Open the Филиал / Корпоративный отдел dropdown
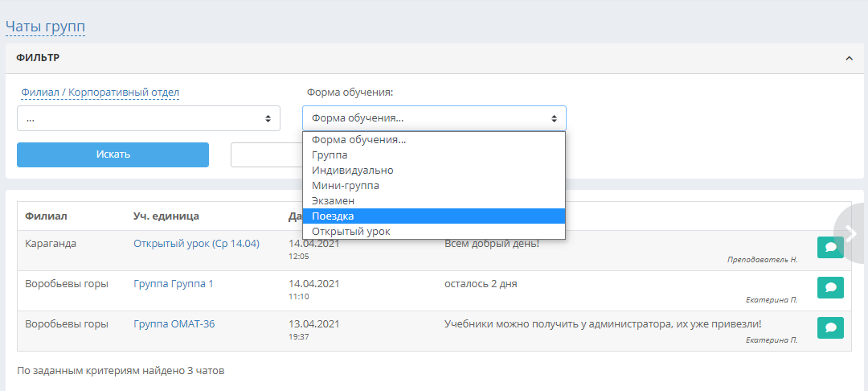 tap(149, 118)
